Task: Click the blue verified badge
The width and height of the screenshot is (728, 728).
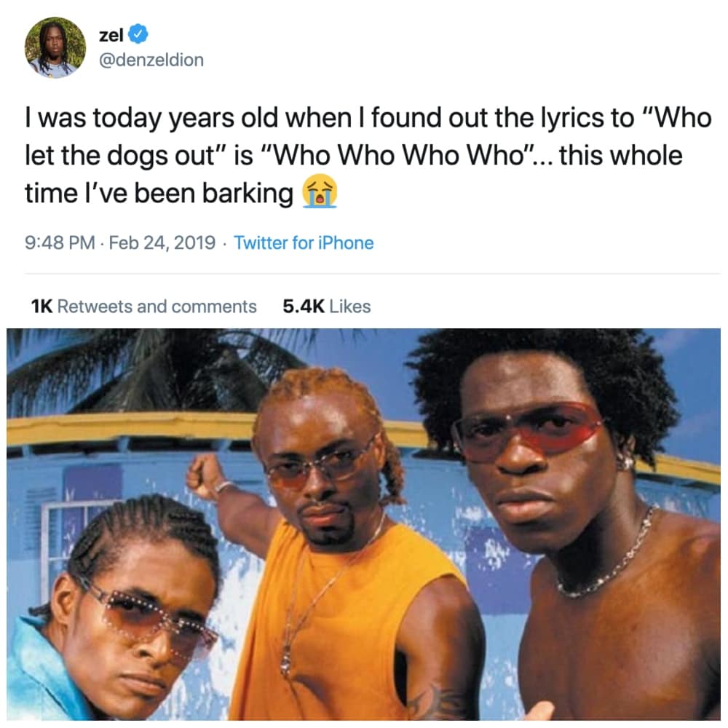Action: 138,34
